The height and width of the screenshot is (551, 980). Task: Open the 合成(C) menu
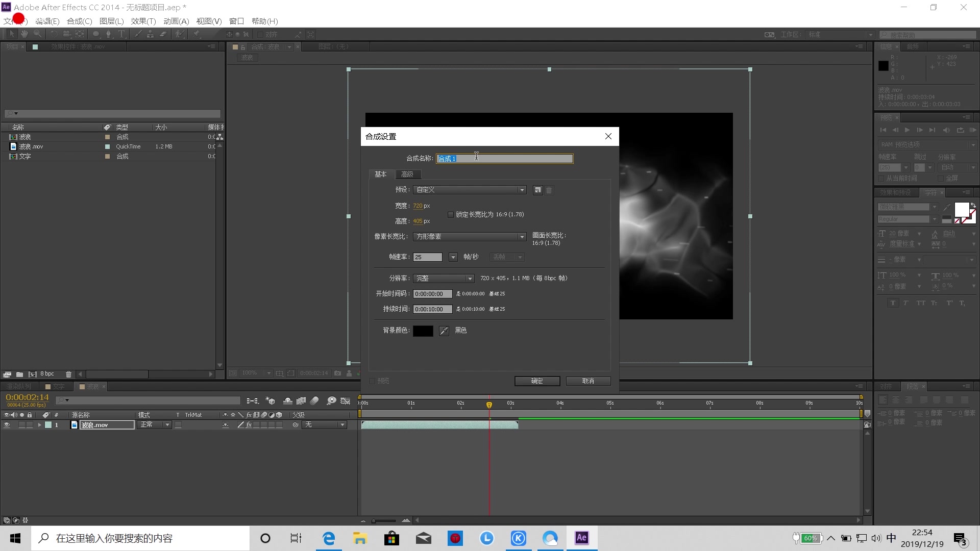(x=79, y=21)
